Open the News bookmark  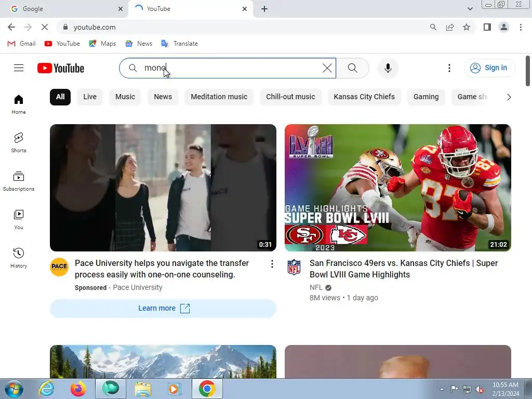click(x=139, y=44)
